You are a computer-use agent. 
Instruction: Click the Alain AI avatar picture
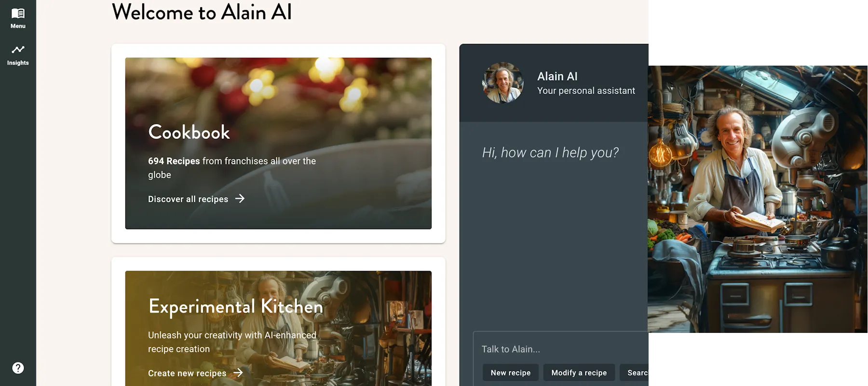[503, 83]
